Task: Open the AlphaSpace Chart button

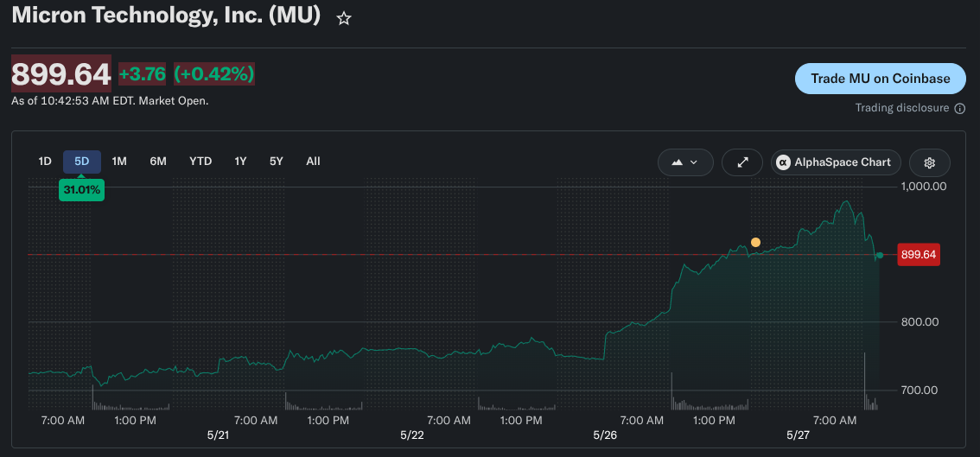Action: tap(836, 162)
